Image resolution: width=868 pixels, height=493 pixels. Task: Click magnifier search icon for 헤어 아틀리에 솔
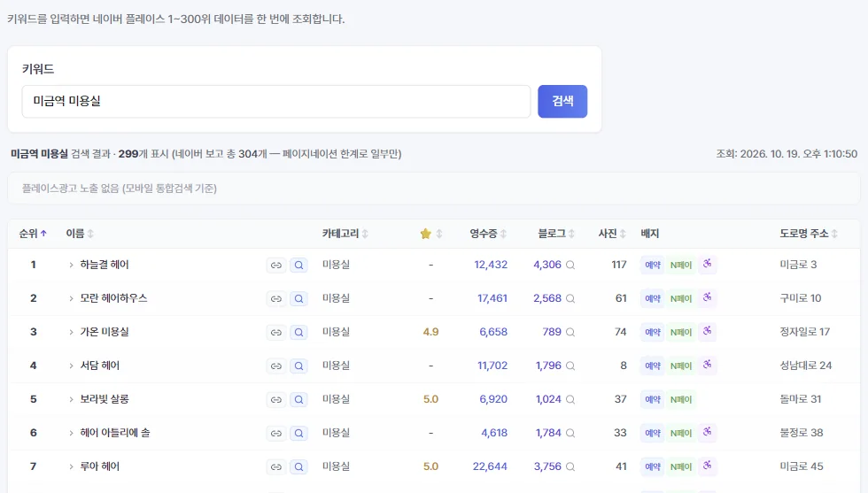(x=299, y=433)
